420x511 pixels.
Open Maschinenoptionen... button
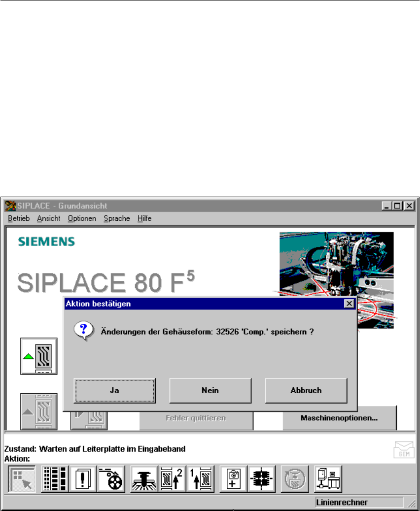(340, 418)
